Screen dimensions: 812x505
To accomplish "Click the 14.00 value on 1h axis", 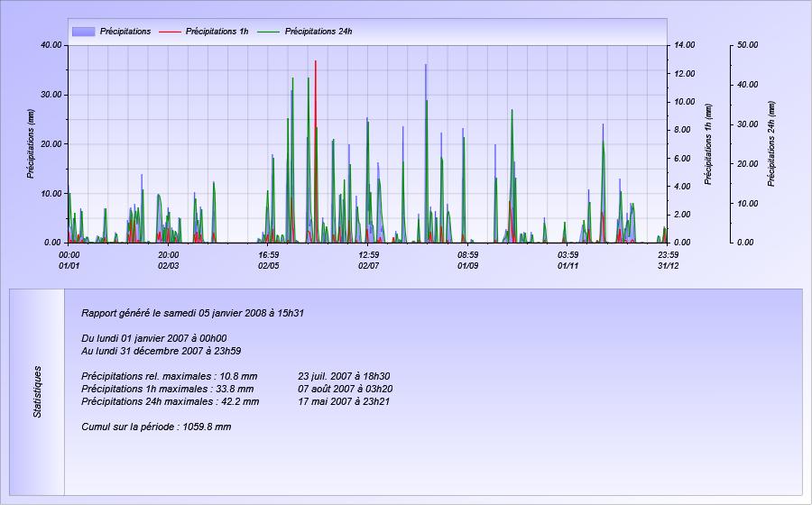I will (684, 45).
